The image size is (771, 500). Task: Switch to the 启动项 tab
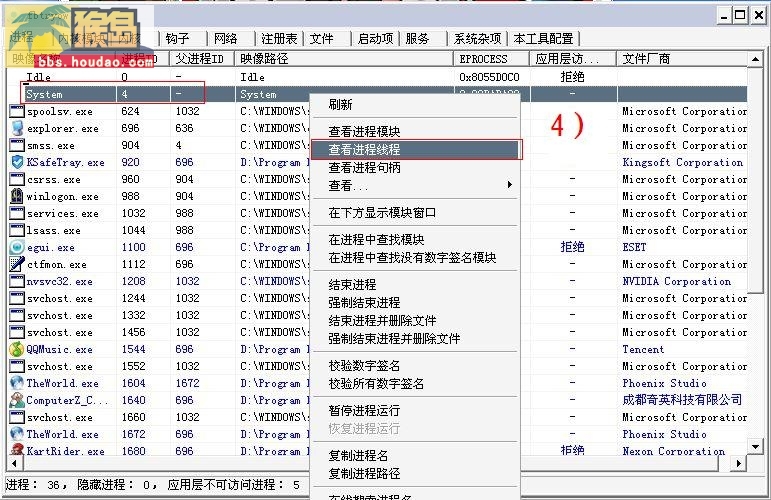coord(375,38)
